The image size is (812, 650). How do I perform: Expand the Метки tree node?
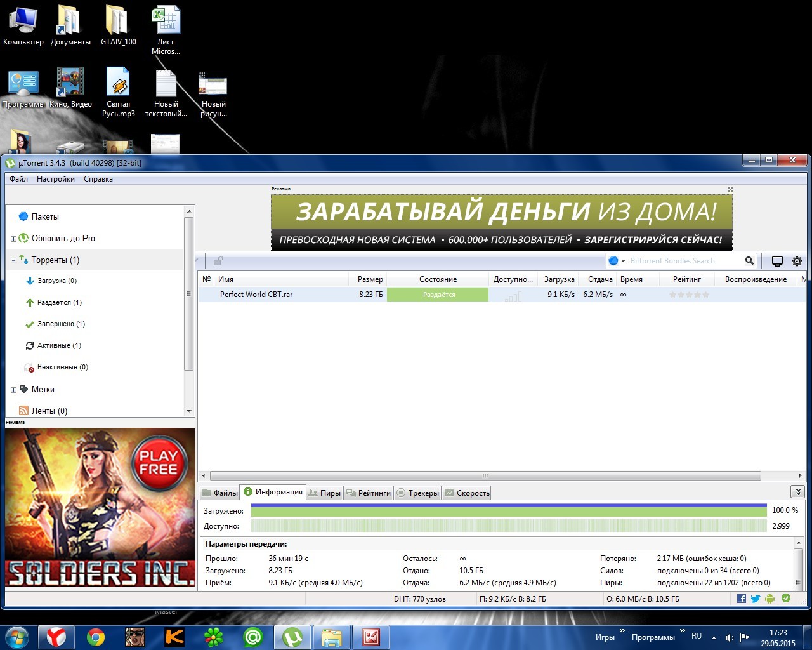pos(13,390)
